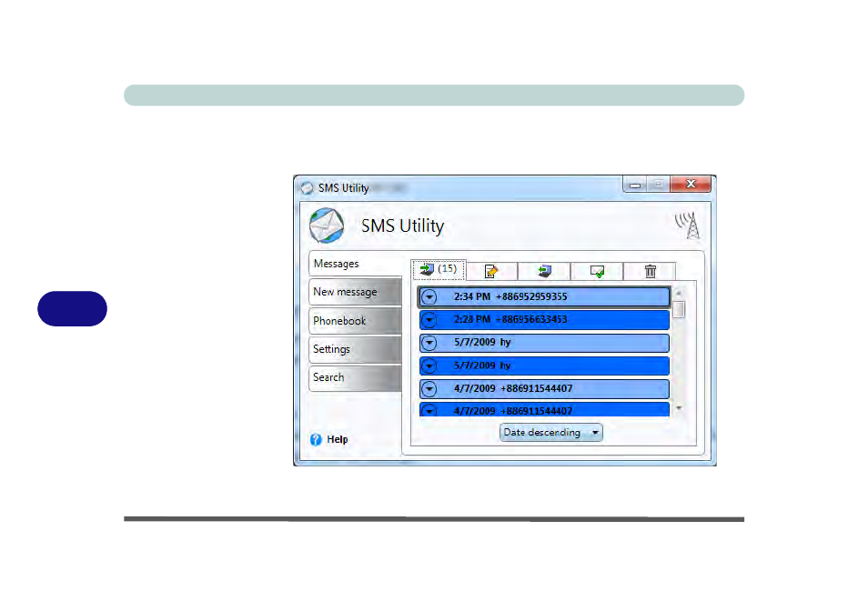868x611 pixels.
Task: Click the SMS Utility envelope logo
Action: (326, 225)
